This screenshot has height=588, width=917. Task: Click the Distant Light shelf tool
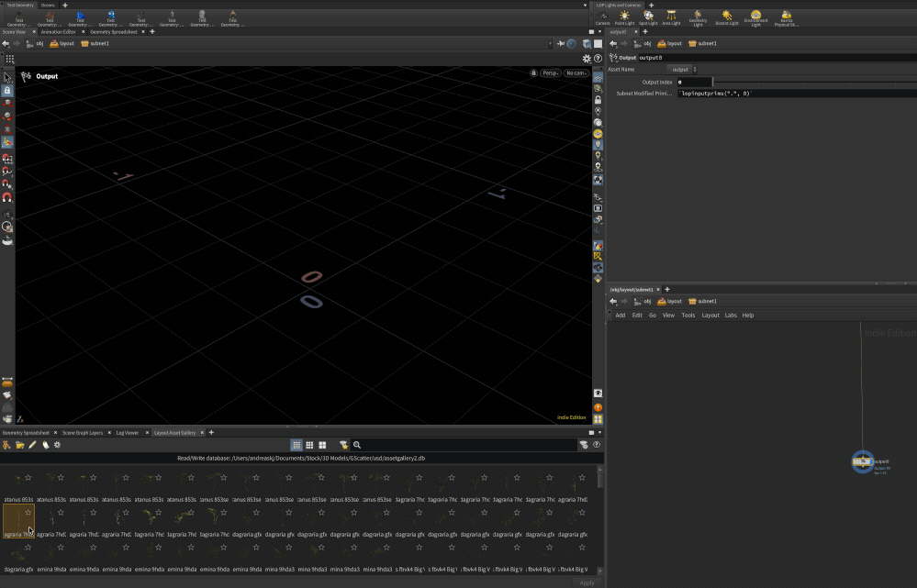726,17
